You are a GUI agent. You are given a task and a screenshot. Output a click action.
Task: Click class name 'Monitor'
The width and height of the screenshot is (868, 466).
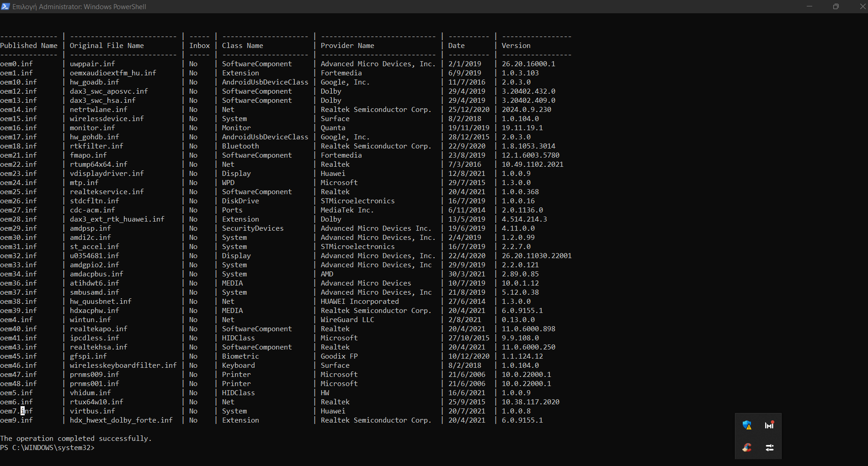point(236,128)
